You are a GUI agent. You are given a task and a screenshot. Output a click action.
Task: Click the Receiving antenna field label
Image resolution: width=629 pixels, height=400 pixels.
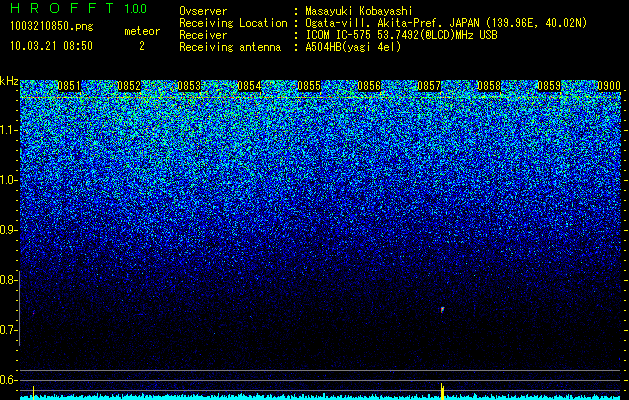230,47
